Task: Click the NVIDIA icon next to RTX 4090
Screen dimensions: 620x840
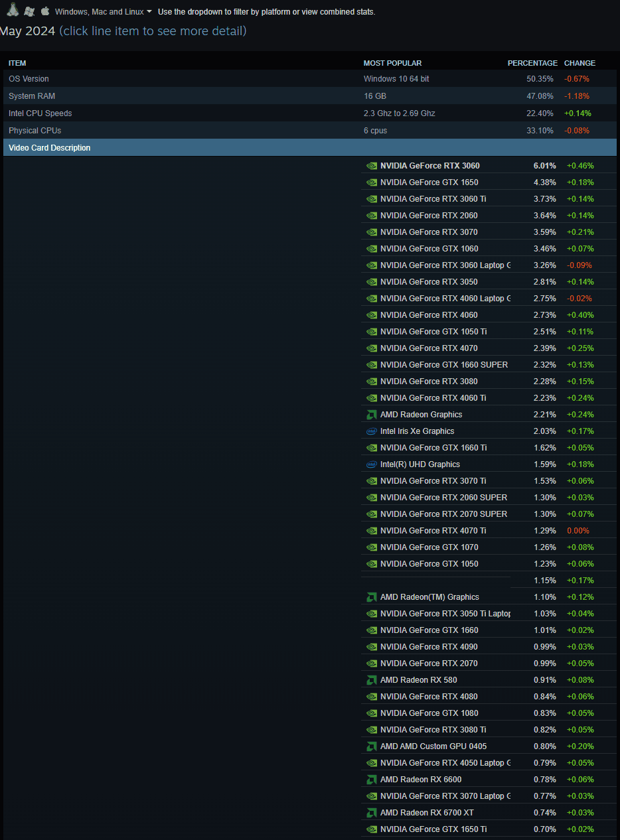Action: (372, 647)
